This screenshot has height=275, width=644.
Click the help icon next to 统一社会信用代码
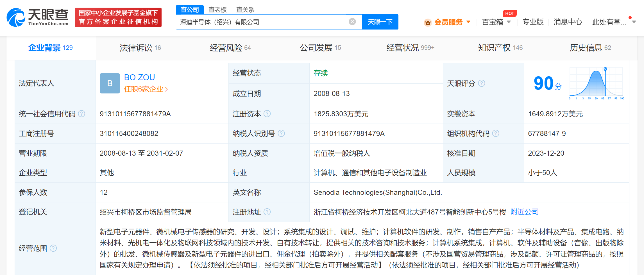(81, 114)
